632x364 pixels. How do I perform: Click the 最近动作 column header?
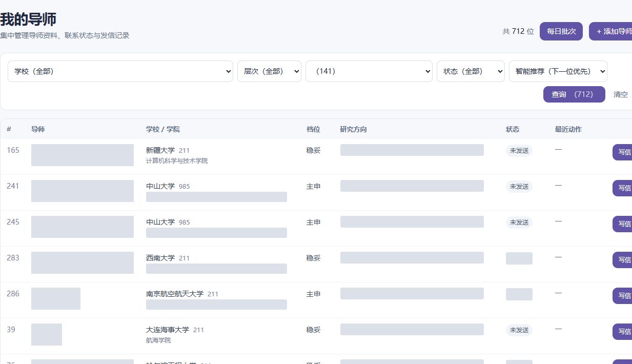click(568, 129)
